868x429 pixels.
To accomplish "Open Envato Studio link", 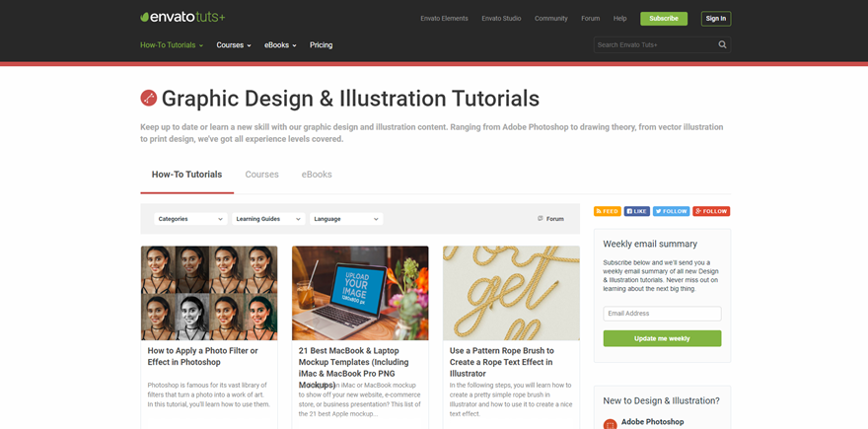I will pyautogui.click(x=501, y=19).
